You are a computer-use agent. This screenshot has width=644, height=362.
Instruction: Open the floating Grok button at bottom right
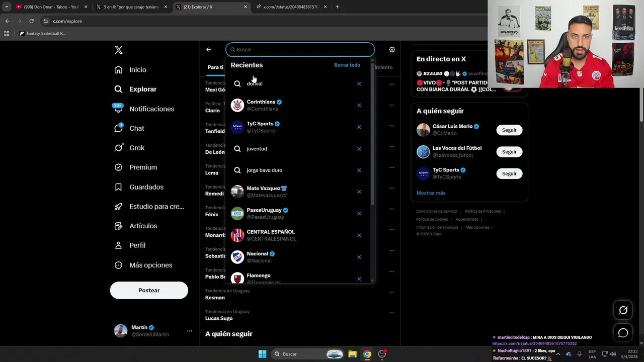point(623,310)
